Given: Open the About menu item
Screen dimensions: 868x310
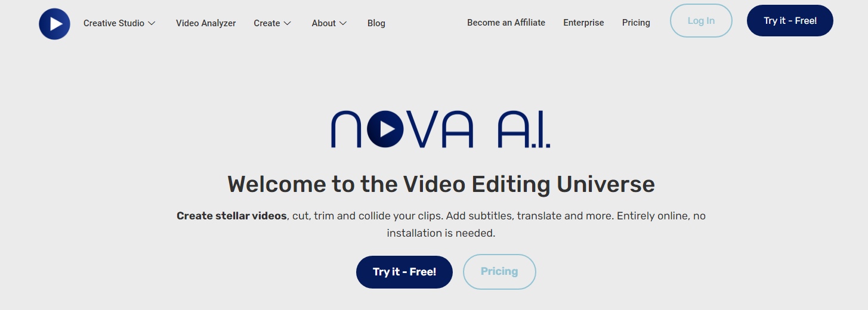Looking at the screenshot, I should pos(323,23).
